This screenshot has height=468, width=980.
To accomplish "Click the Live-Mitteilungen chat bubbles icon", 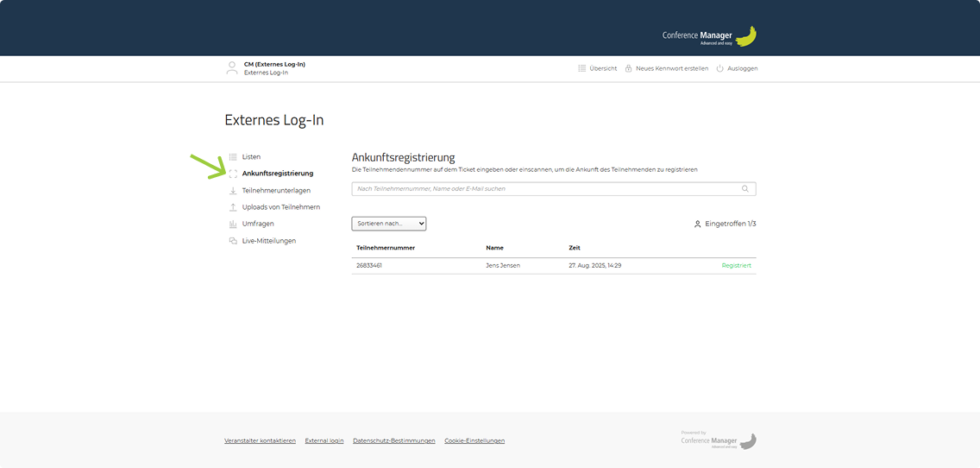I will click(233, 240).
